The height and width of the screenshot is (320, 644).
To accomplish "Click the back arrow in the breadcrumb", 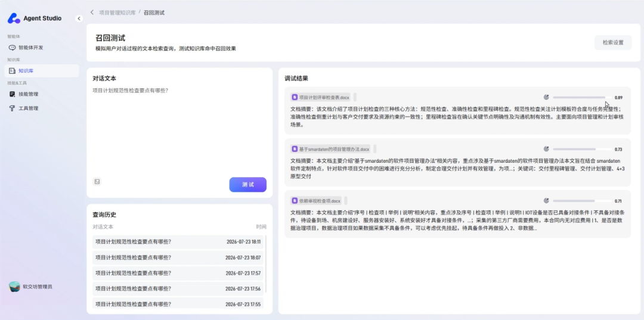I will coord(92,13).
